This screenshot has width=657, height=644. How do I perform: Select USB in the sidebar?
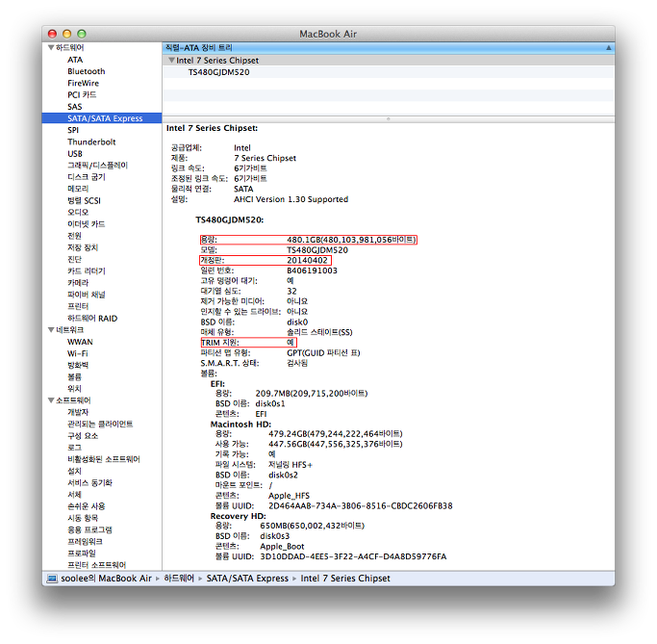75,154
